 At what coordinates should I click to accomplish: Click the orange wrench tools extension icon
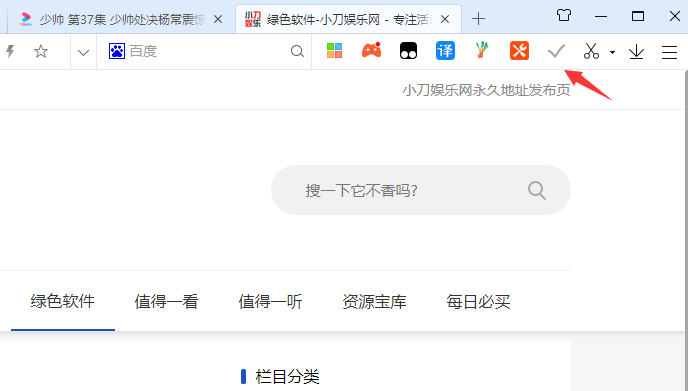(x=519, y=51)
